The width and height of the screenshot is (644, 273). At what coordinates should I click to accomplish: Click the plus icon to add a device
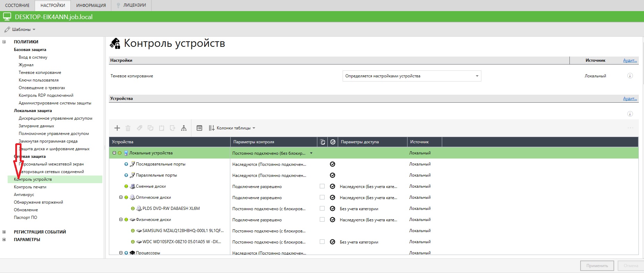click(x=117, y=128)
